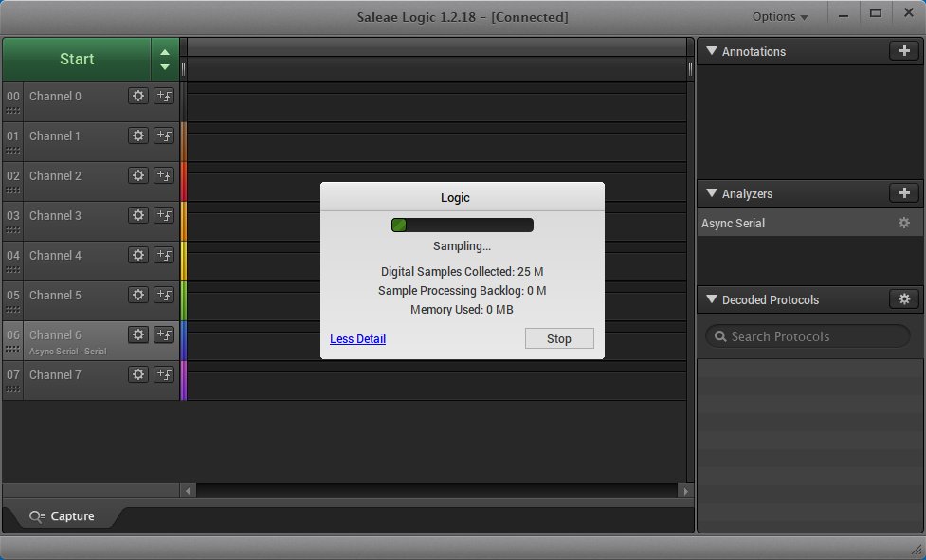Viewport: 926px width, 560px height.
Task: Click the Channel 3 label
Action: point(56,215)
